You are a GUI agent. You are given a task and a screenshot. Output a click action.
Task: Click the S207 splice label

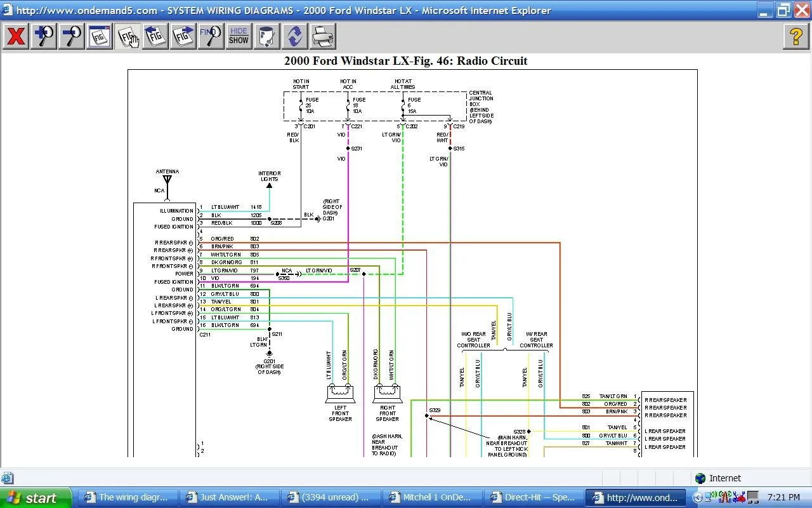tap(355, 271)
